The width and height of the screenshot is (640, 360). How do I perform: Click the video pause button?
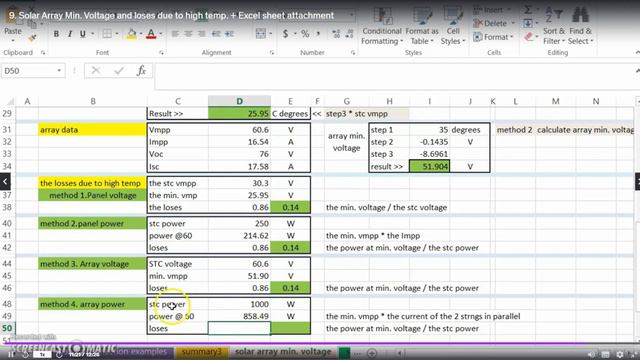point(11,355)
